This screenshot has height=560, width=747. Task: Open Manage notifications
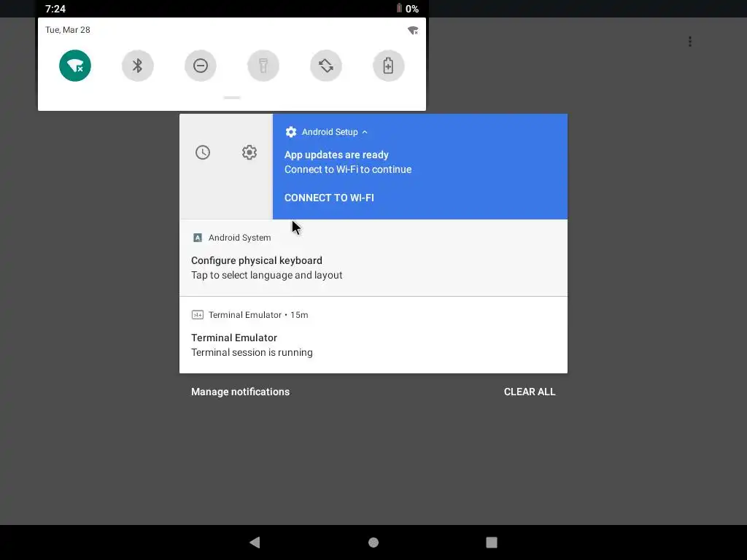pos(240,392)
